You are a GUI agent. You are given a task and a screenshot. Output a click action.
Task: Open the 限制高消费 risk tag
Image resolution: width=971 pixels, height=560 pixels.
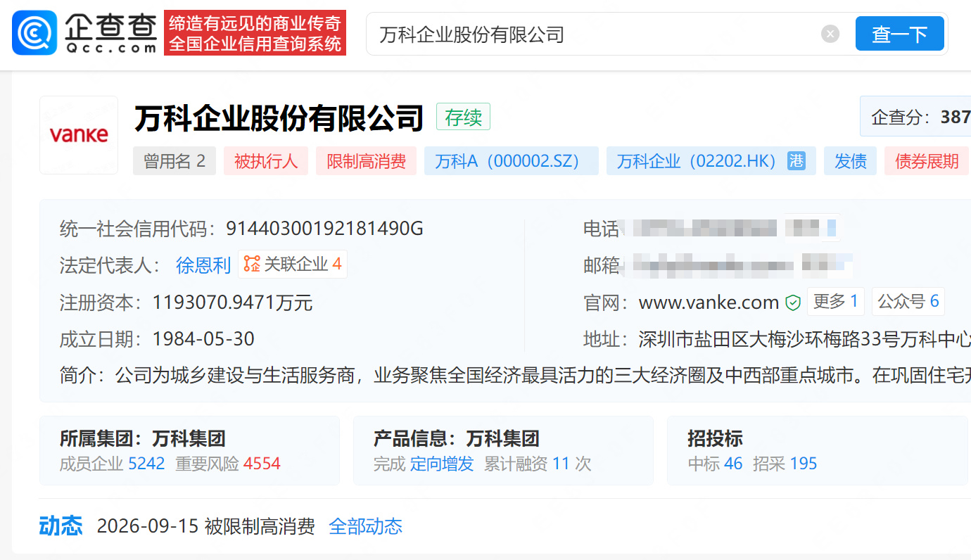point(366,161)
